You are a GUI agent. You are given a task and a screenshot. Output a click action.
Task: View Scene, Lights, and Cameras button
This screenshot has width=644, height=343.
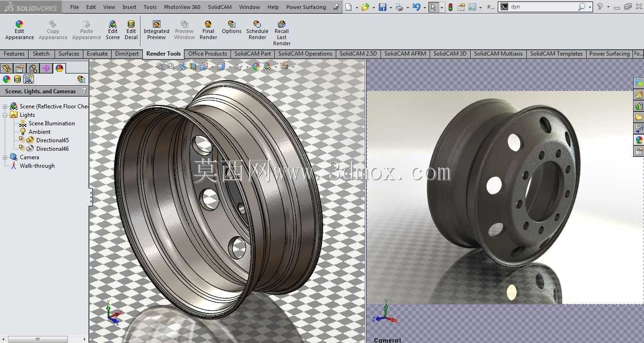pyautogui.click(x=29, y=79)
